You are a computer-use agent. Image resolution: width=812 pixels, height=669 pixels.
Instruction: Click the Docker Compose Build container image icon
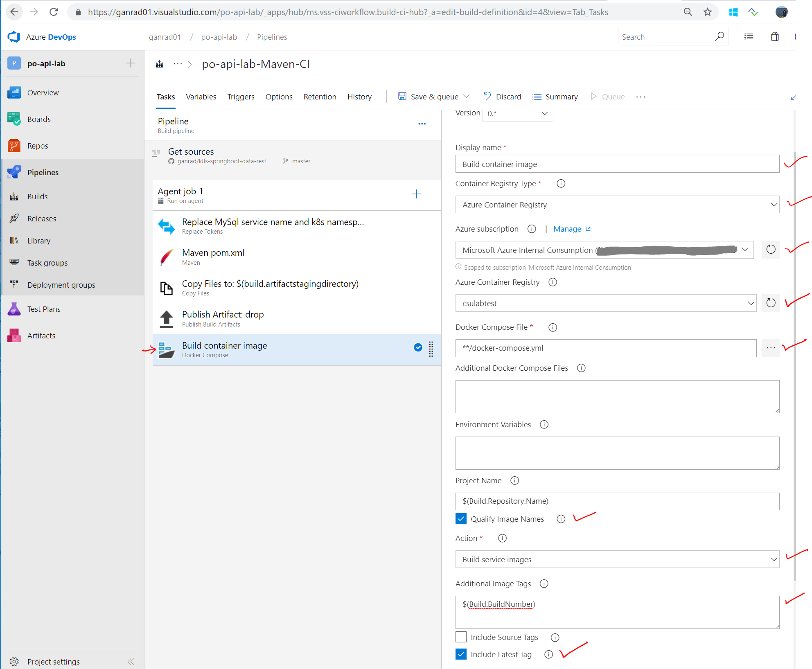[167, 349]
